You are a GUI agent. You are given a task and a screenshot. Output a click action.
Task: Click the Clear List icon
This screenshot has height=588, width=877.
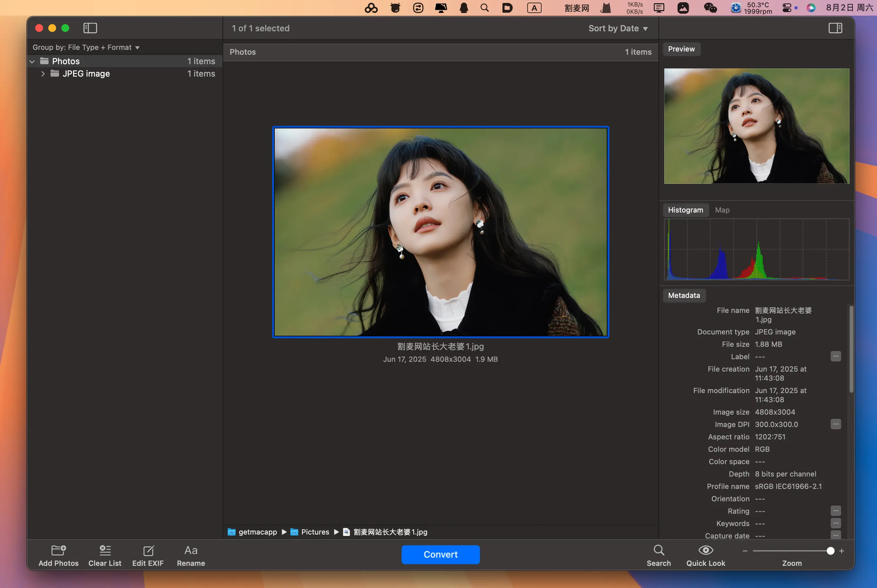coord(105,550)
